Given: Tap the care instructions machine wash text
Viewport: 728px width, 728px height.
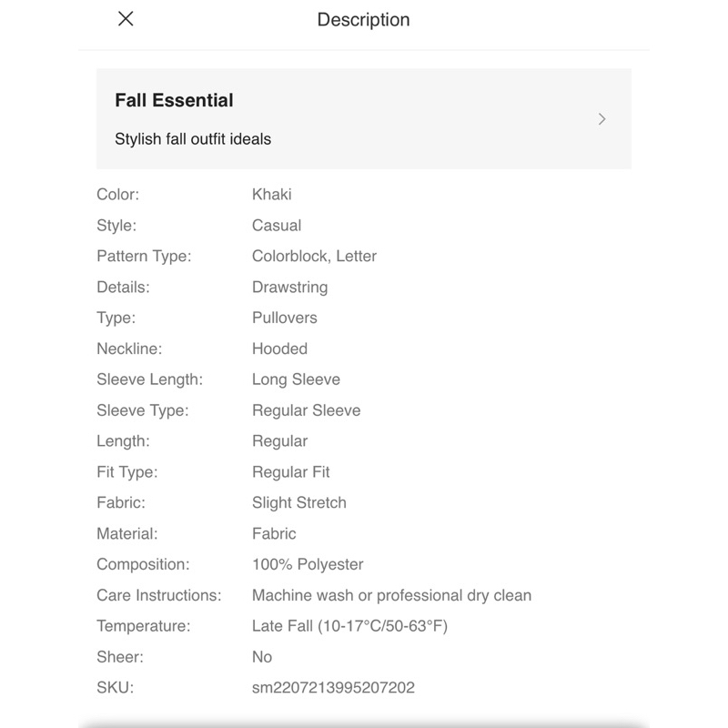Looking at the screenshot, I should (x=391, y=595).
